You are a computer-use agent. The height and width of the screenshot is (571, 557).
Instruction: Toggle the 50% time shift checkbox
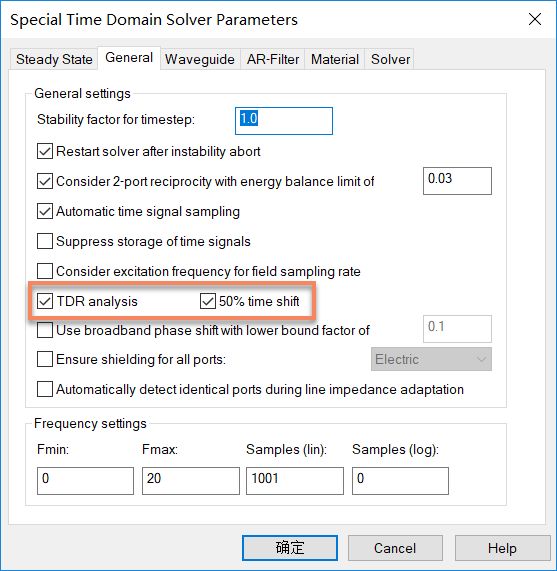(208, 301)
